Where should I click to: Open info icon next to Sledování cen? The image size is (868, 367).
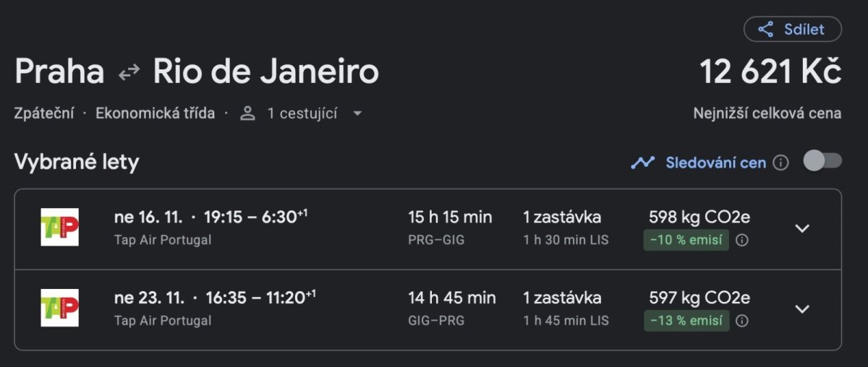[780, 163]
